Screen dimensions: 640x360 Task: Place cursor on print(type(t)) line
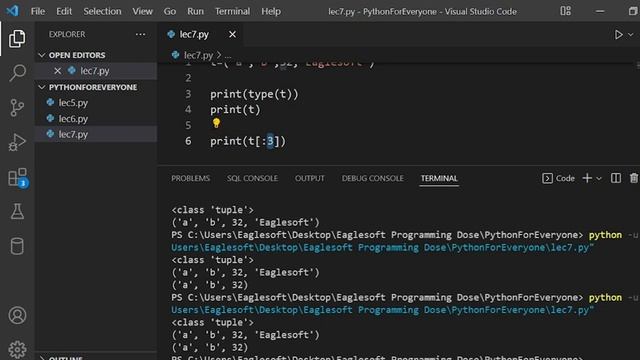254,94
